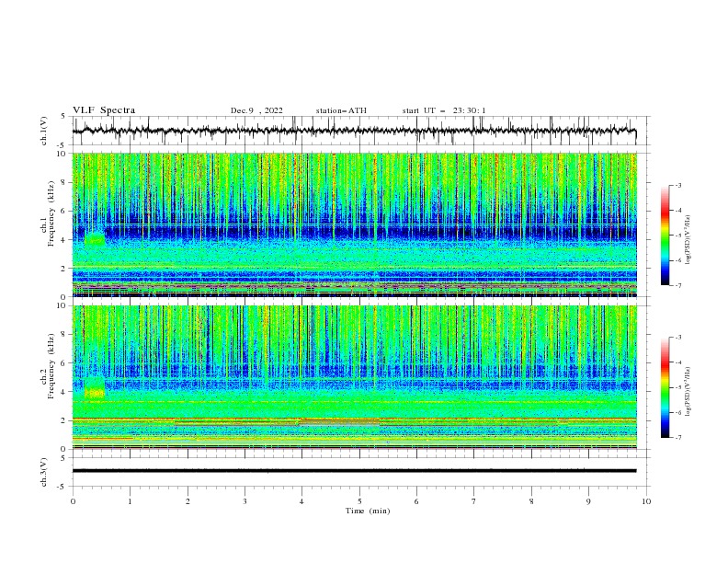Image resolution: width=728 pixels, height=563 pixels.
Task: Click the "-7" tick on upper colorbar
Action: point(677,285)
